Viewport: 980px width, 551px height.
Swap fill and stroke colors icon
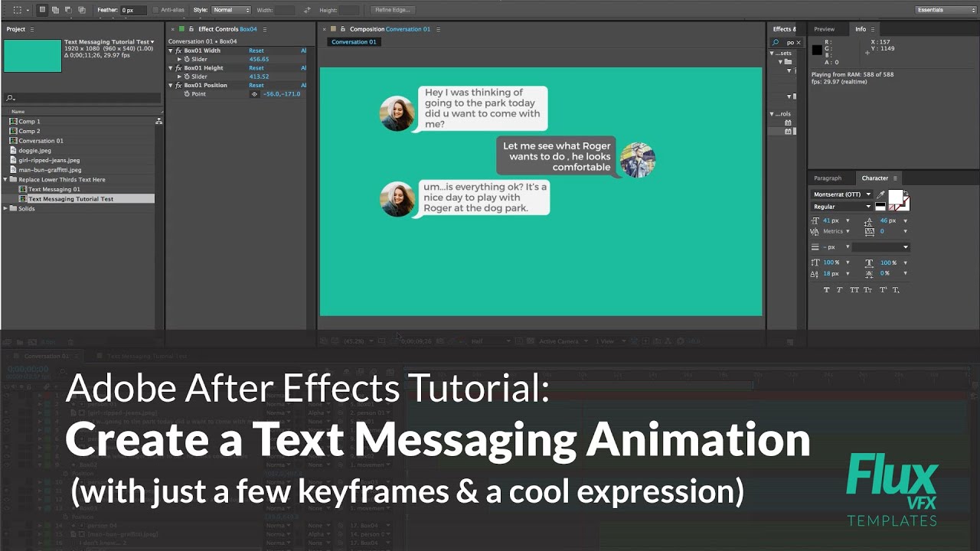[x=906, y=192]
